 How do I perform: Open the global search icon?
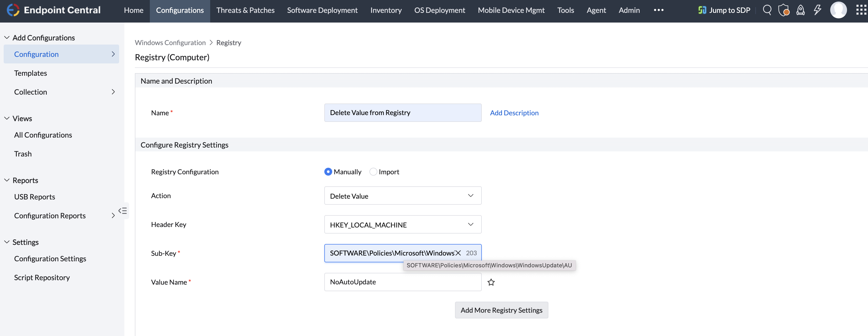click(767, 10)
